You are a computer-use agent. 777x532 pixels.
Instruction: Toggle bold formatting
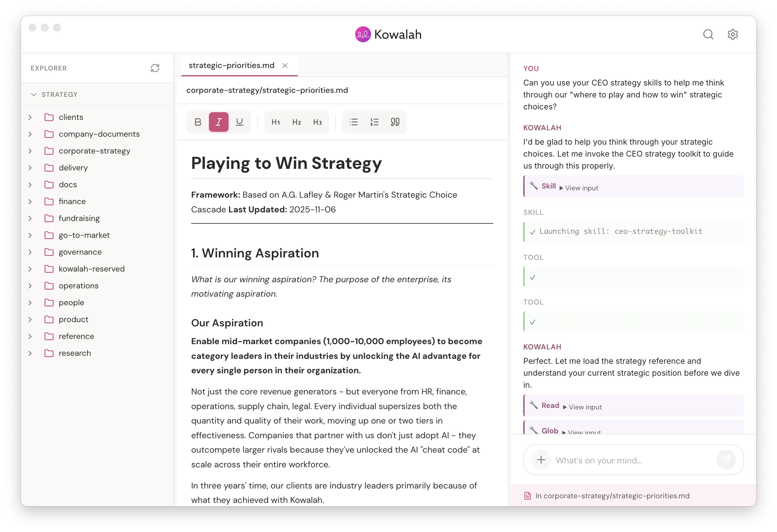198,122
